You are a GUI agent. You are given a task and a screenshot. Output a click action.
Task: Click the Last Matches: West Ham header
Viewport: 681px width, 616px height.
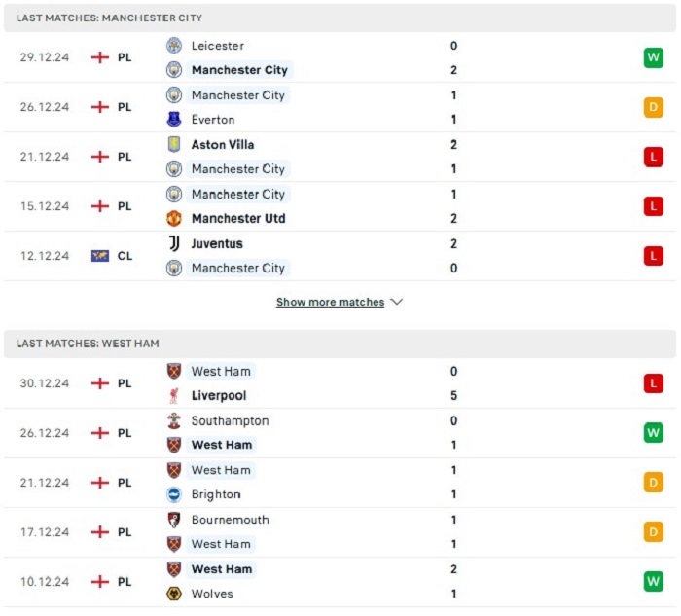point(340,344)
